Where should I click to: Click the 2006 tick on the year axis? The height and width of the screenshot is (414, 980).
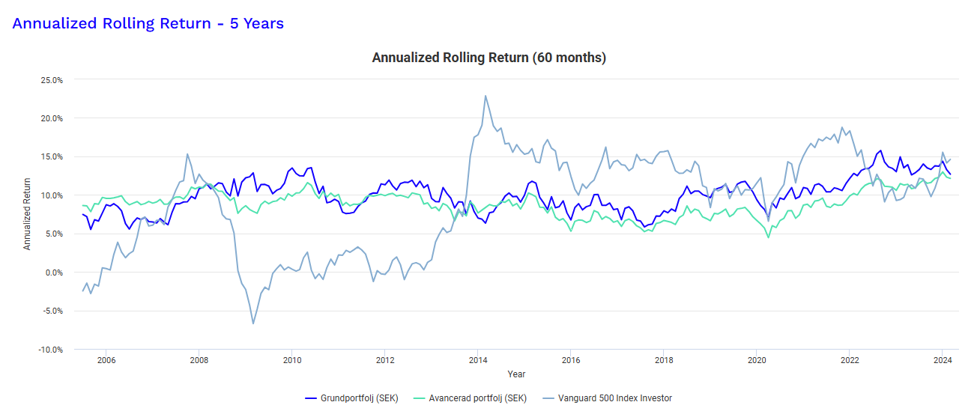106,359
